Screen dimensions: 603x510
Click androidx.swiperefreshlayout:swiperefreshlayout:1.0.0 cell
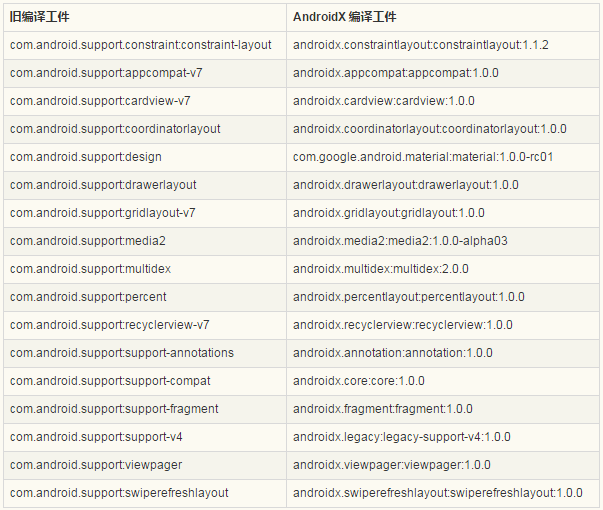coord(443,493)
